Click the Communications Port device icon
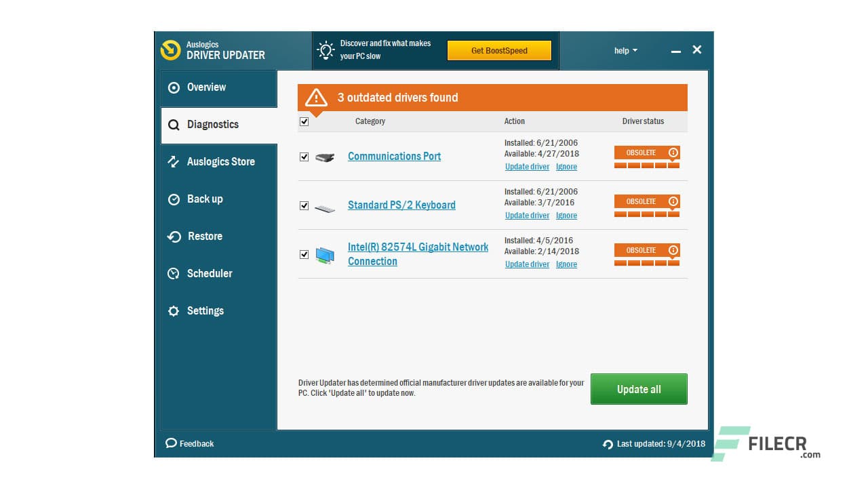868x488 pixels. (325, 157)
